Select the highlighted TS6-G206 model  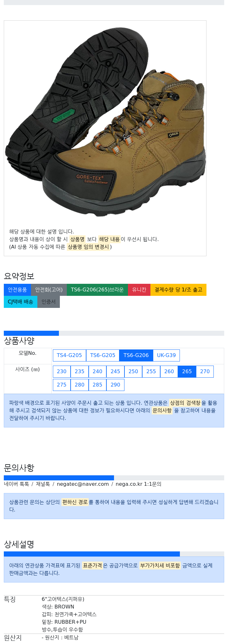[136, 355]
